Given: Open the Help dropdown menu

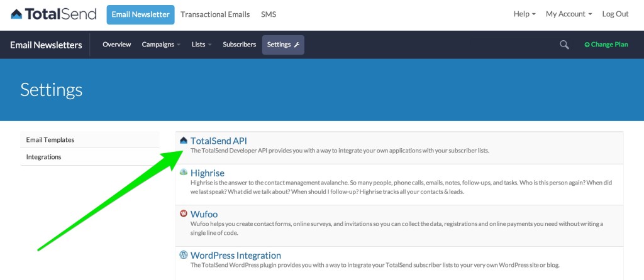Looking at the screenshot, I should (525, 14).
